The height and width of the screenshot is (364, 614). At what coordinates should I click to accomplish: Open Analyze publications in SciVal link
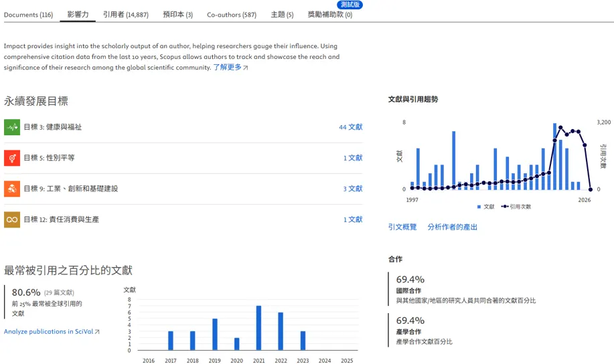click(49, 331)
